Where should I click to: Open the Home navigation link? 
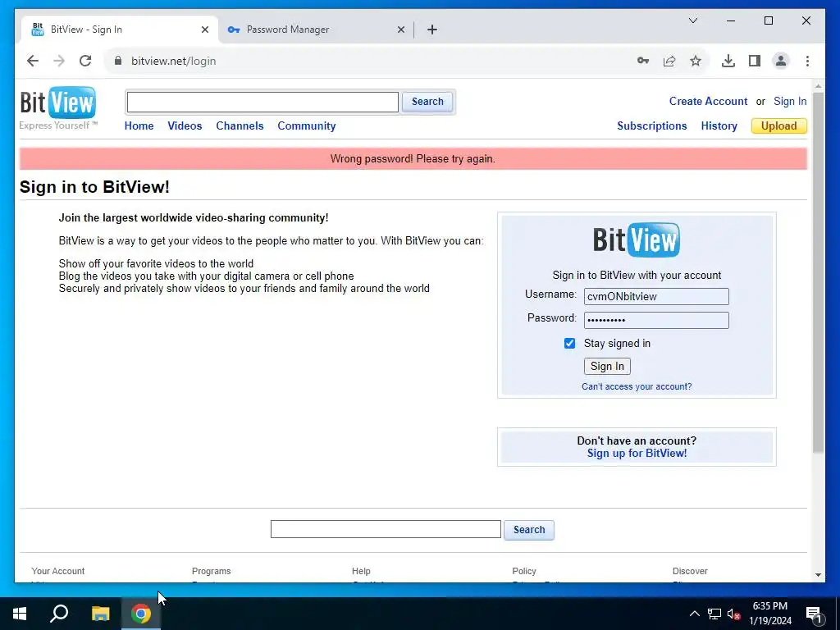(x=139, y=126)
